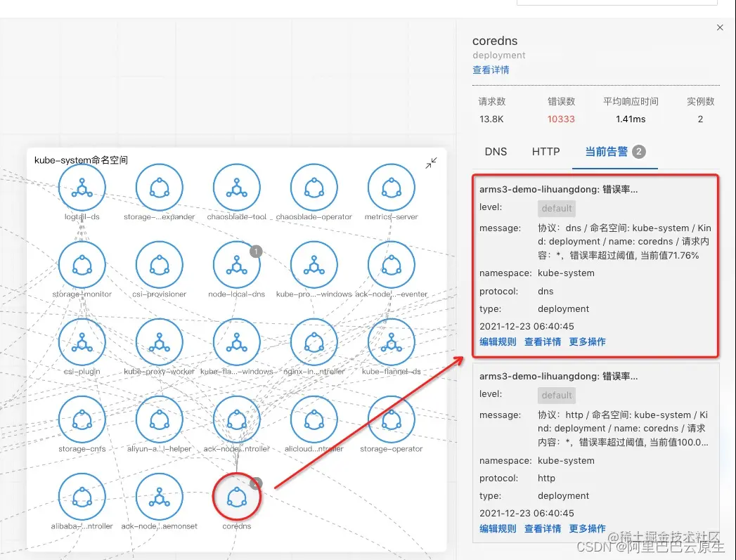Click the average response time 1.41ms

pos(631,119)
